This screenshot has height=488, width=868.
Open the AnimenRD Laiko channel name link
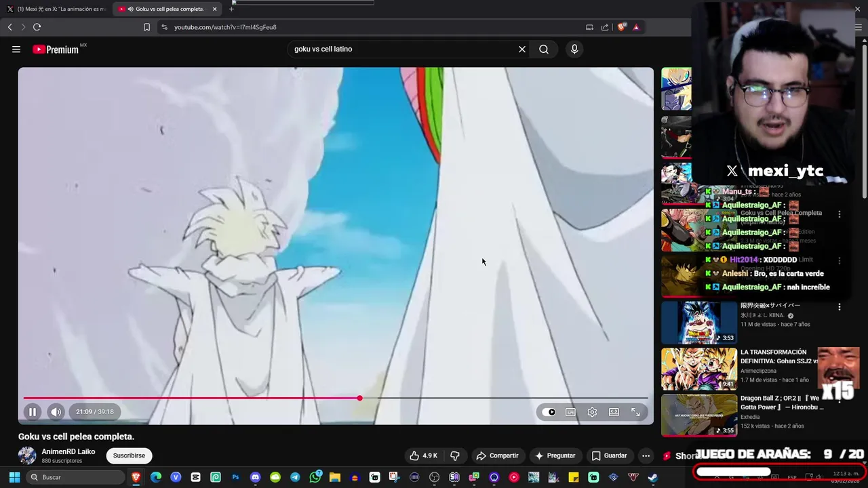(x=68, y=451)
